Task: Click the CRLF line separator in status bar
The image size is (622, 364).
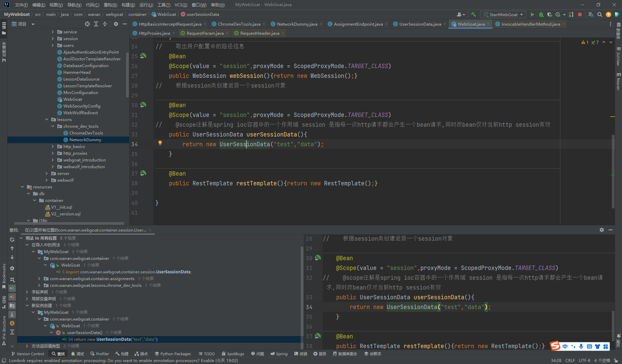Action: [570, 360]
